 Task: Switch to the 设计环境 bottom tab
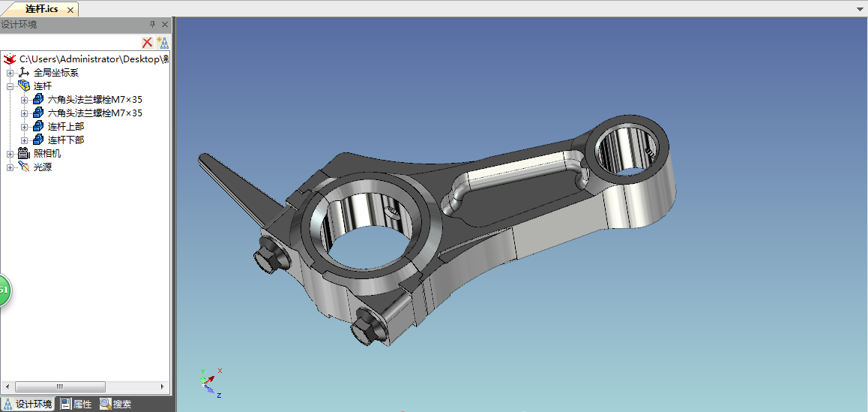28,404
